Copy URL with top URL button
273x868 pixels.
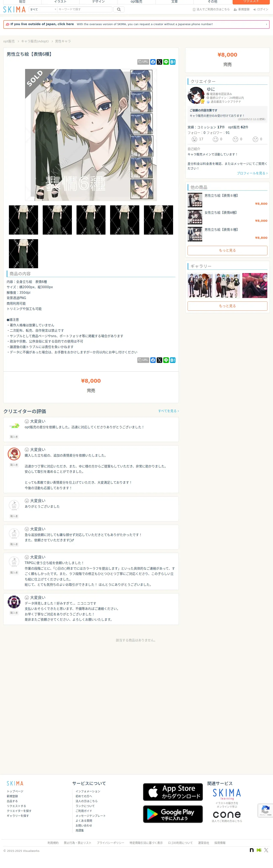pyautogui.click(x=143, y=62)
